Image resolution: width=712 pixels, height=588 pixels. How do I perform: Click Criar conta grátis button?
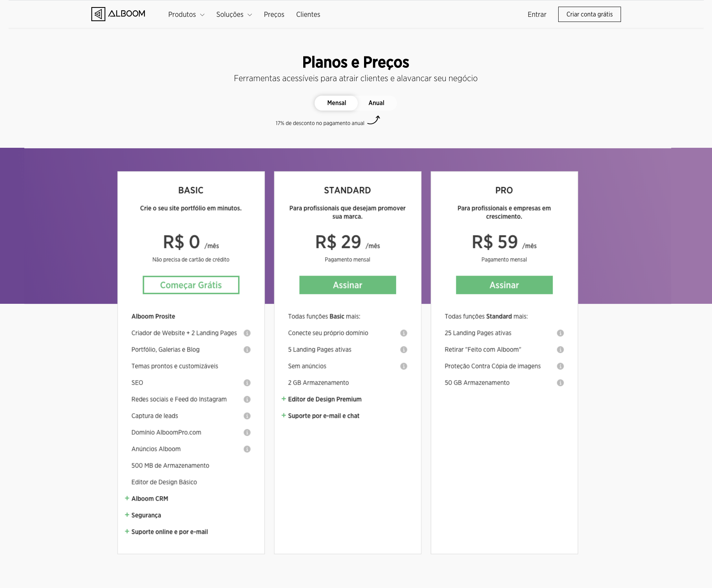[x=589, y=14]
